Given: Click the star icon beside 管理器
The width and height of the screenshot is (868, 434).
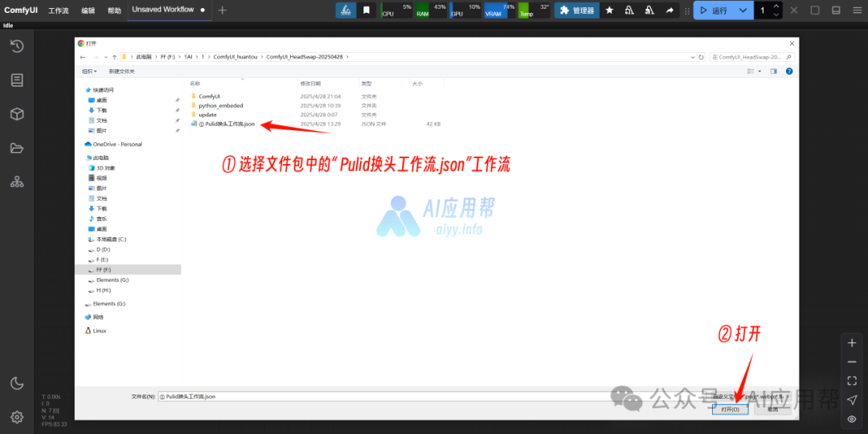Looking at the screenshot, I should (609, 10).
